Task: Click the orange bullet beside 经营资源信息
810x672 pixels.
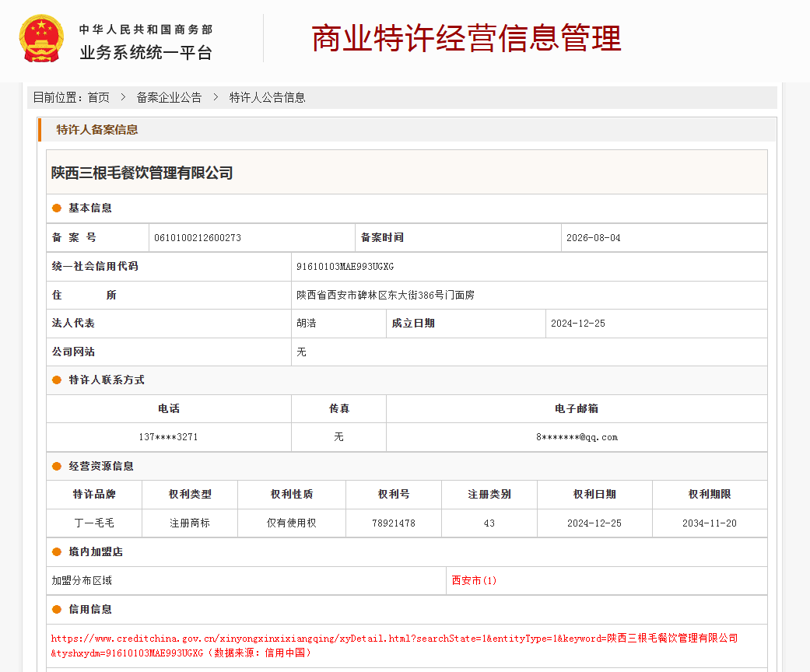Action: [57, 467]
